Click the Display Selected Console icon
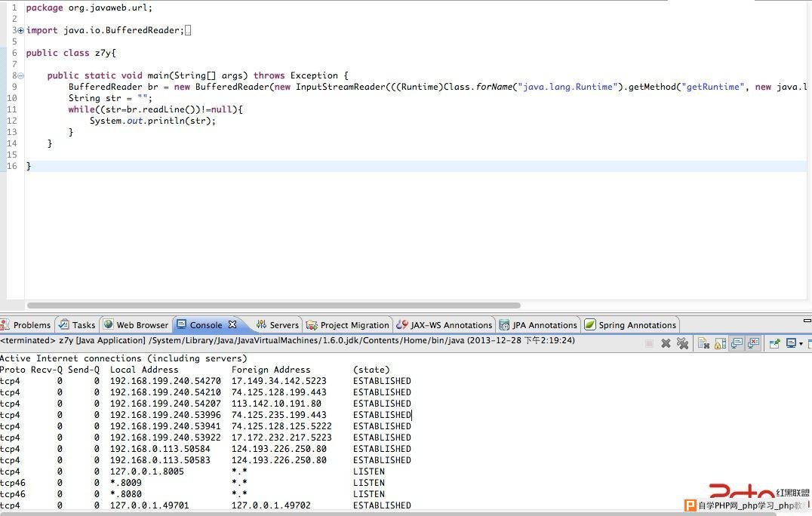The height and width of the screenshot is (516, 812). tap(792, 343)
